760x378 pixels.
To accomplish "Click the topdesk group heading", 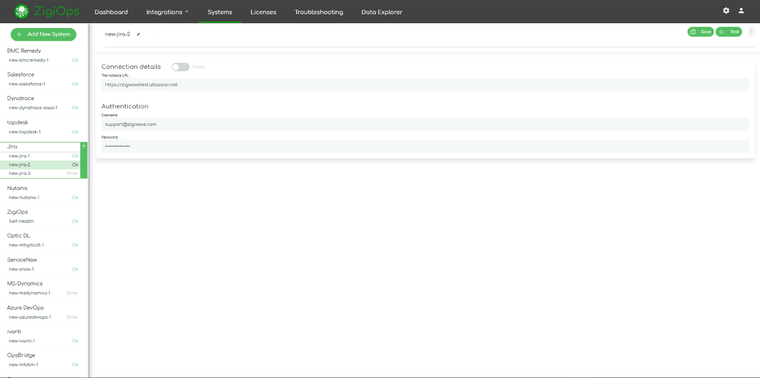I will (x=17, y=123).
